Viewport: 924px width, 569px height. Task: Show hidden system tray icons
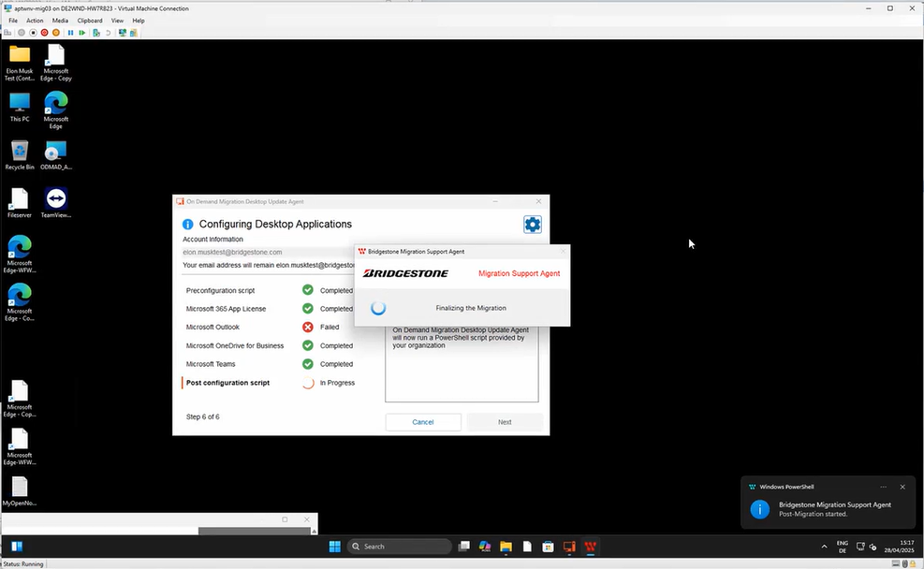[x=824, y=547]
